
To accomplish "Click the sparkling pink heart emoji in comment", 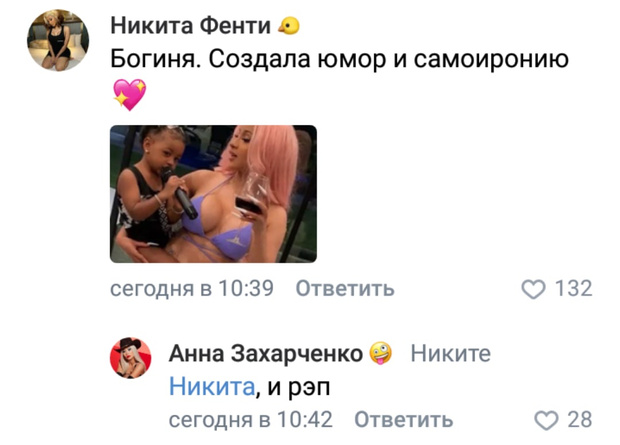I will (x=130, y=94).
